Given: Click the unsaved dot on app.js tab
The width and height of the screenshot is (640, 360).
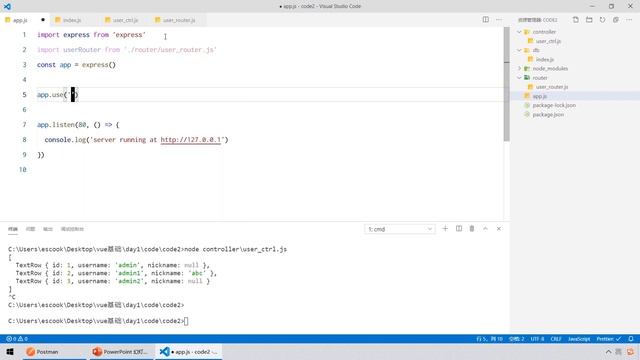Looking at the screenshot, I should (42, 20).
